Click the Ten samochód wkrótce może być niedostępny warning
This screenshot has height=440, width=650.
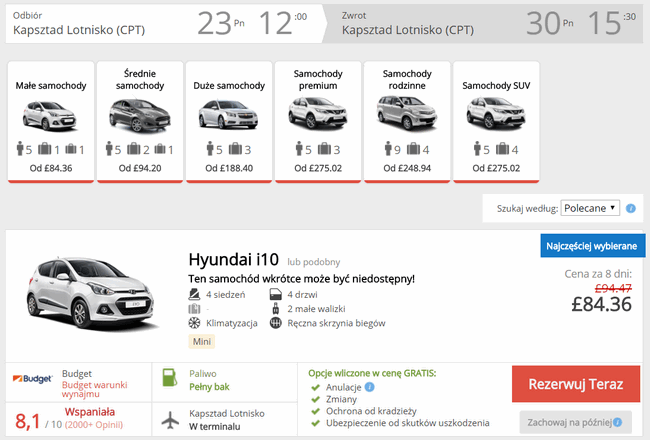(301, 279)
